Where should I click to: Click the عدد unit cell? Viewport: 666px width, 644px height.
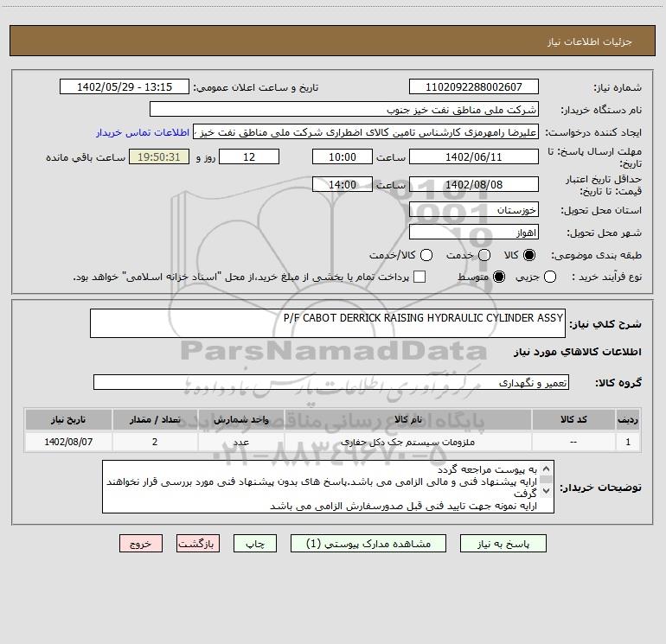(x=240, y=442)
